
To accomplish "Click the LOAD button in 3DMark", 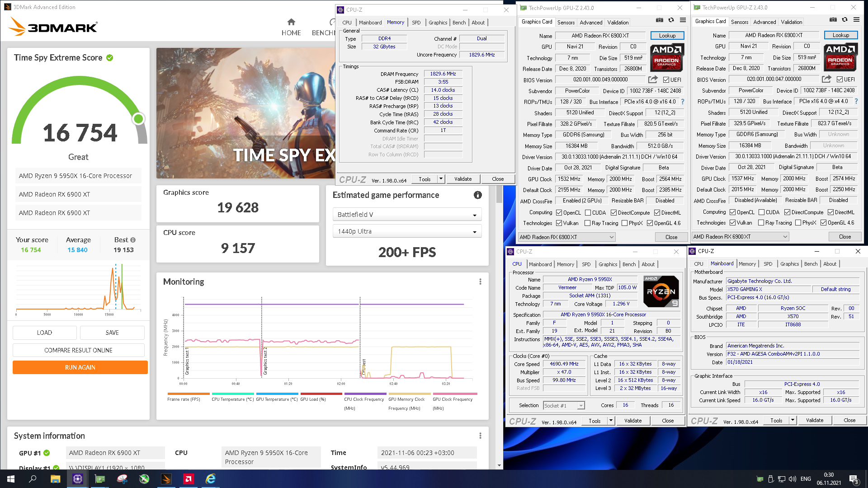I will [x=44, y=333].
